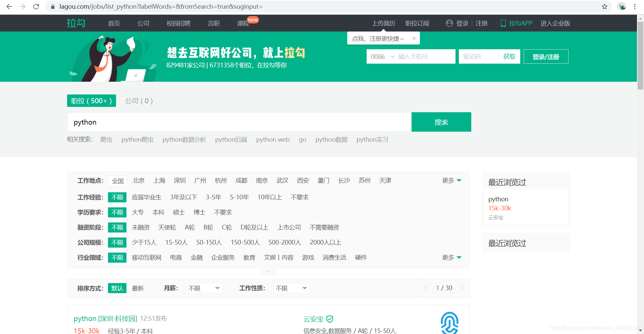This screenshot has height=334, width=644.
Task: Select 全国 work location filter
Action: pyautogui.click(x=118, y=181)
